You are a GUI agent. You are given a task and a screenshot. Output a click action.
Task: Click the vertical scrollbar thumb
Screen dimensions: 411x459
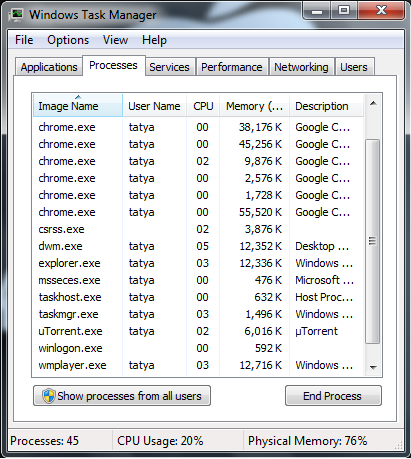pyautogui.click(x=372, y=241)
